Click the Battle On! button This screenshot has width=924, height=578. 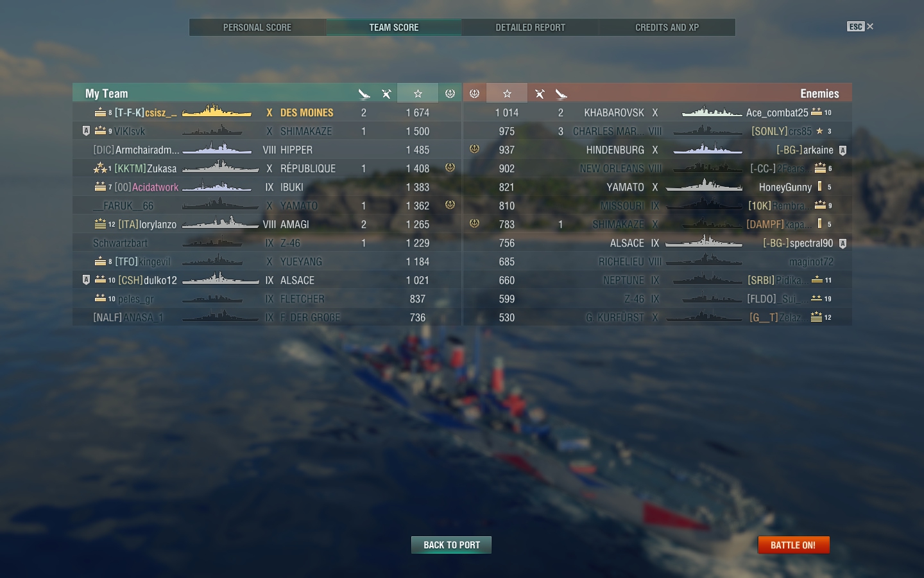793,545
